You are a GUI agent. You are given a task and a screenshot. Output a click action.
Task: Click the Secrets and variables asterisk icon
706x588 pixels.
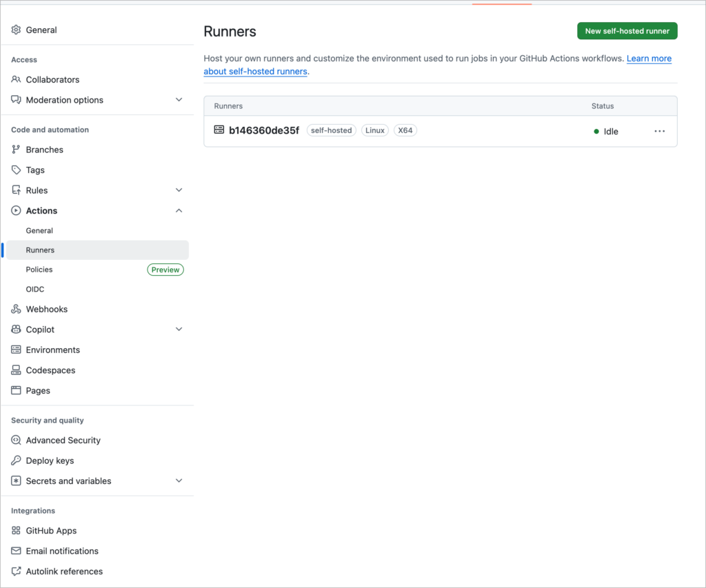pos(17,481)
